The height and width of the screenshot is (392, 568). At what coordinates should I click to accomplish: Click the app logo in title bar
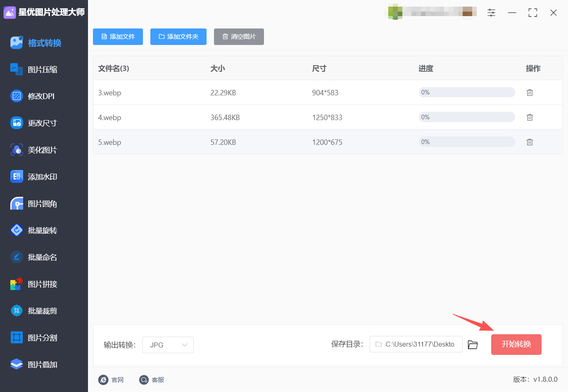tap(10, 12)
